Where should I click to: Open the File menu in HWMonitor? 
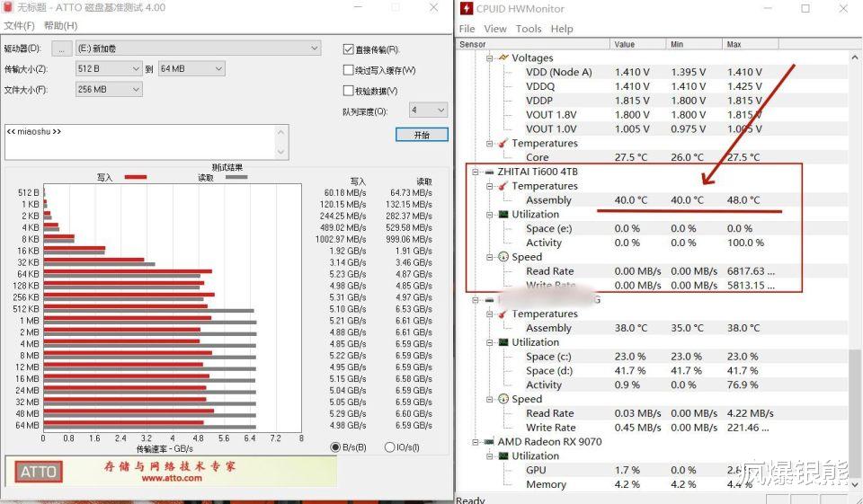point(467,29)
